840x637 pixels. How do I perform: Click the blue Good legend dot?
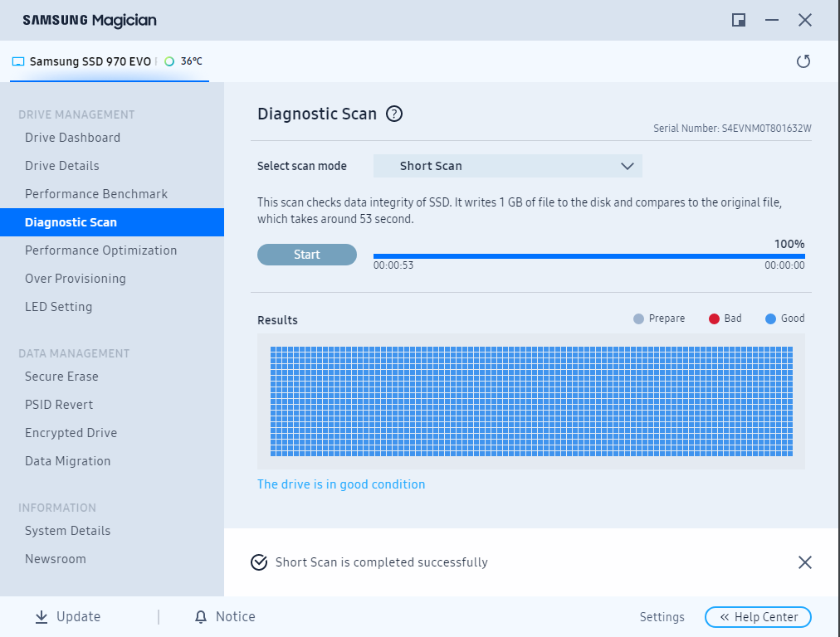tap(770, 319)
